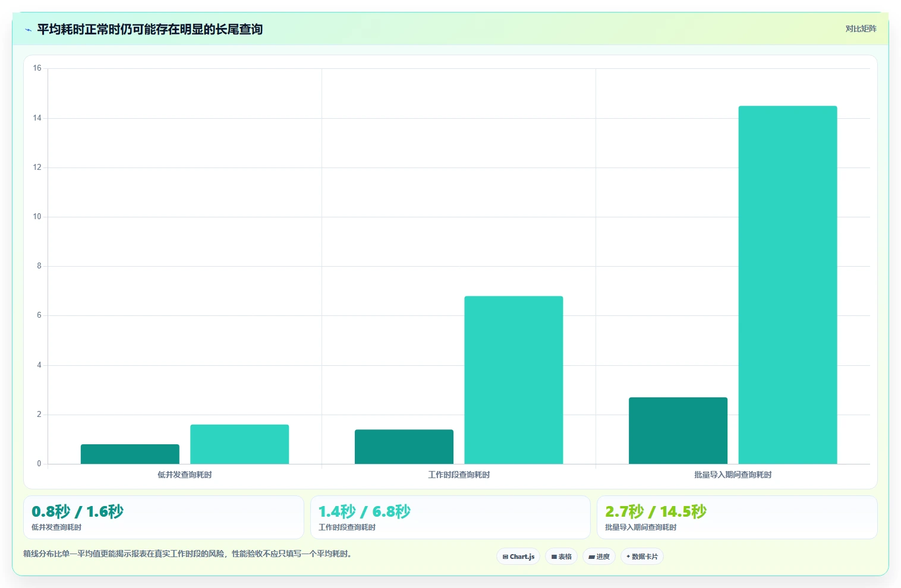Screen dimensions: 901x588
Task: Click the x-axis label 批量导入期间查询耗时
Action: coord(733,475)
